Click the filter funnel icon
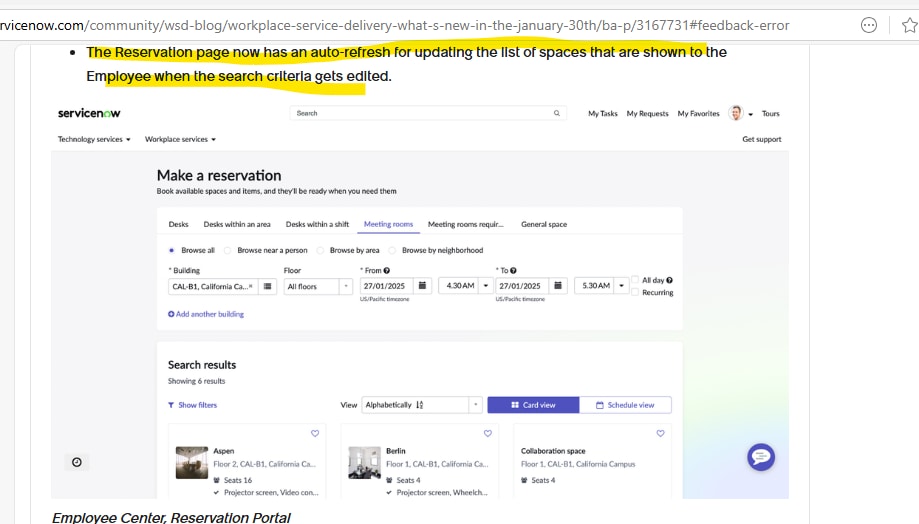This screenshot has height=524, width=919. [171, 405]
